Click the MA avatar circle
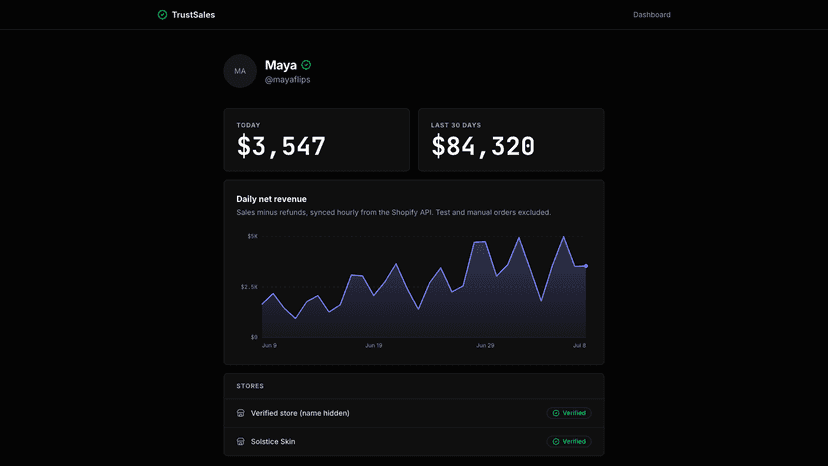The width and height of the screenshot is (828, 466). coord(240,71)
